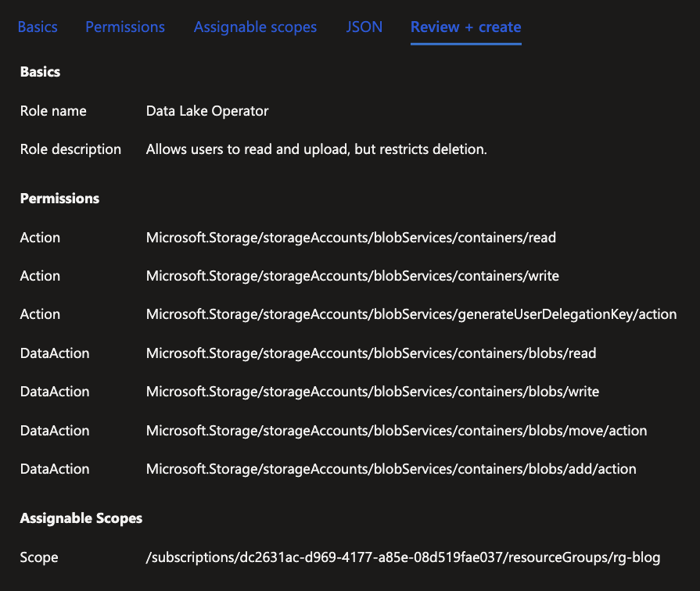Image resolution: width=700 pixels, height=591 pixels.
Task: Select the blobs/write DataAction permission
Action: coord(372,392)
